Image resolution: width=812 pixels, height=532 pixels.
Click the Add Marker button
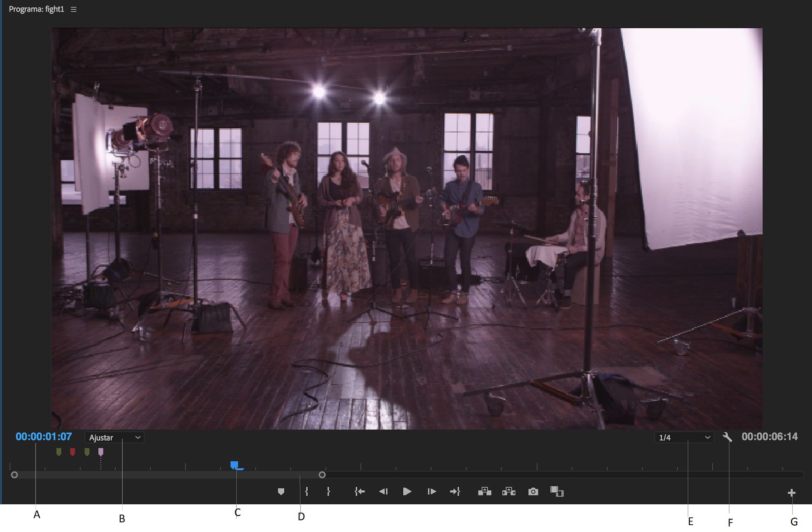point(281,492)
